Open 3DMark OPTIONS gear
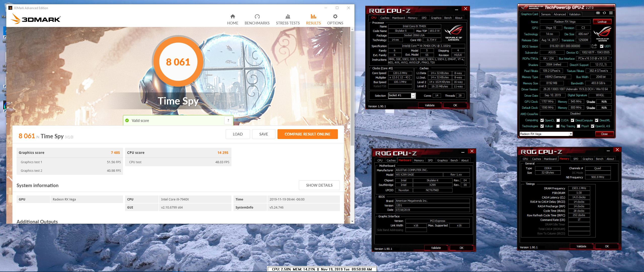644x272 pixels. click(335, 19)
